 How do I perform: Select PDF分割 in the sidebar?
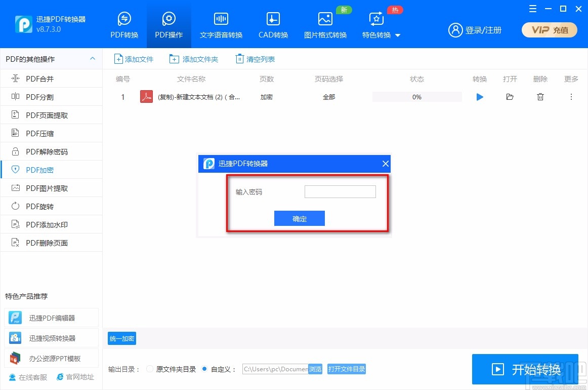52,97
